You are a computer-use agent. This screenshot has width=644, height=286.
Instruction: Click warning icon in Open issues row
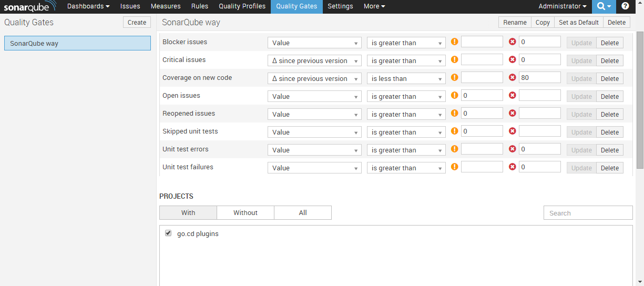click(455, 95)
